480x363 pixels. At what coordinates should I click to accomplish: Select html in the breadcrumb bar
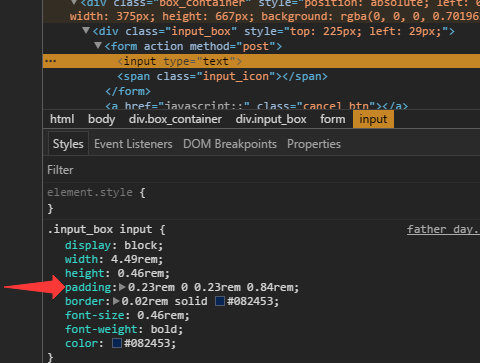click(62, 119)
